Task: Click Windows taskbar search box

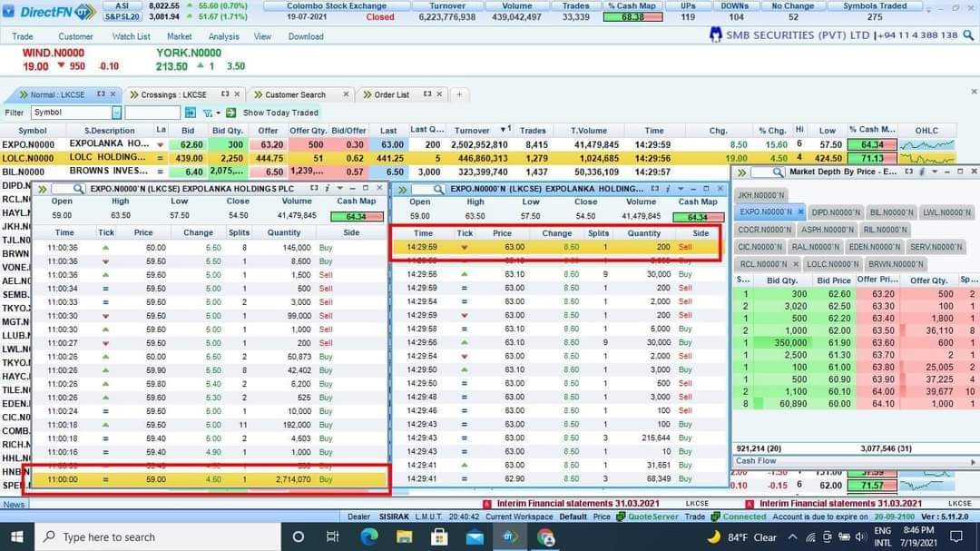Action: [x=158, y=537]
